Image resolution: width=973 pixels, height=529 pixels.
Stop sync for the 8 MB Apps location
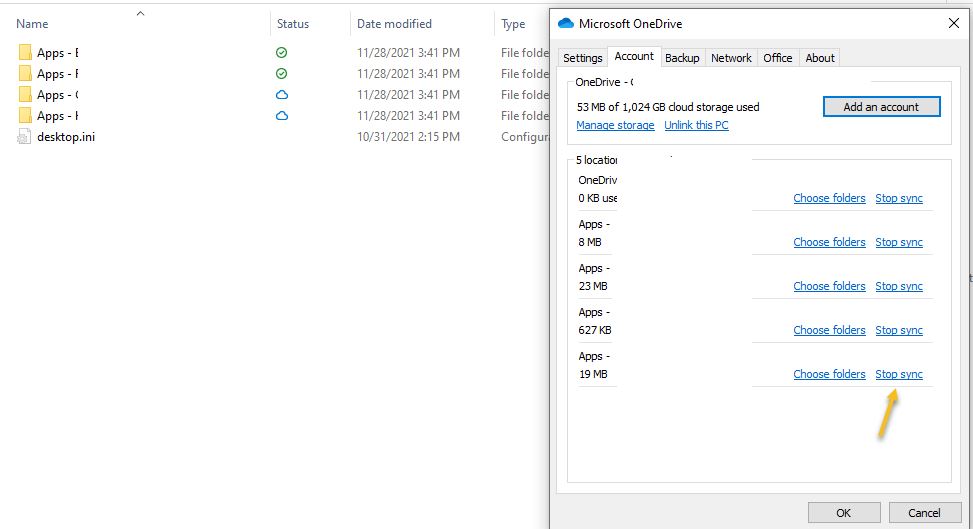coord(899,242)
